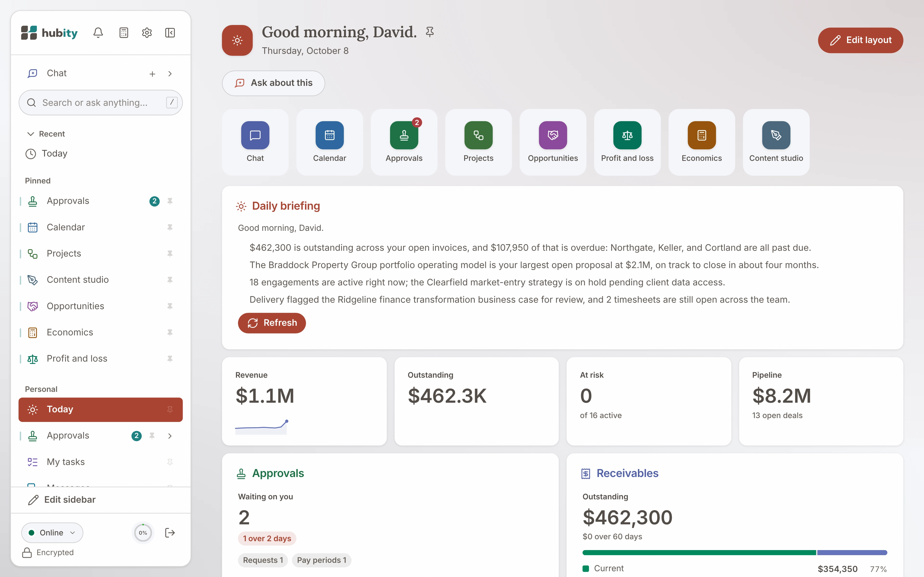This screenshot has width=924, height=577.
Task: Open the Online status dropdown
Action: (52, 533)
